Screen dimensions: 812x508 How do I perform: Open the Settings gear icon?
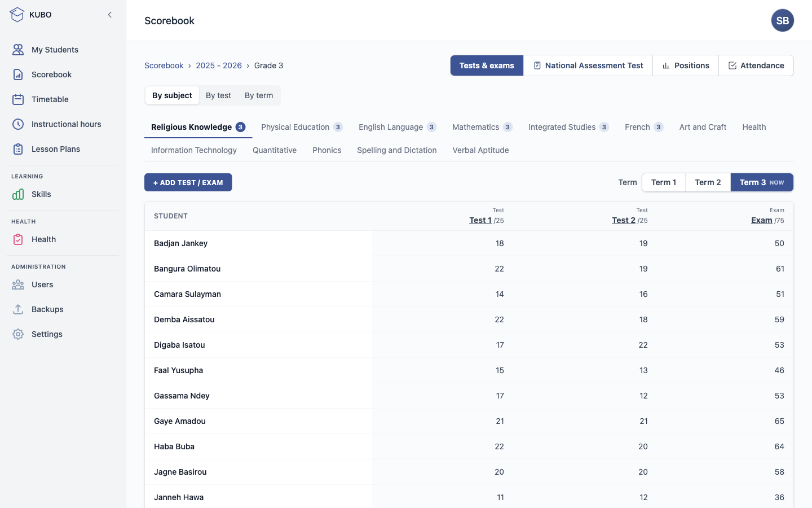(x=18, y=334)
